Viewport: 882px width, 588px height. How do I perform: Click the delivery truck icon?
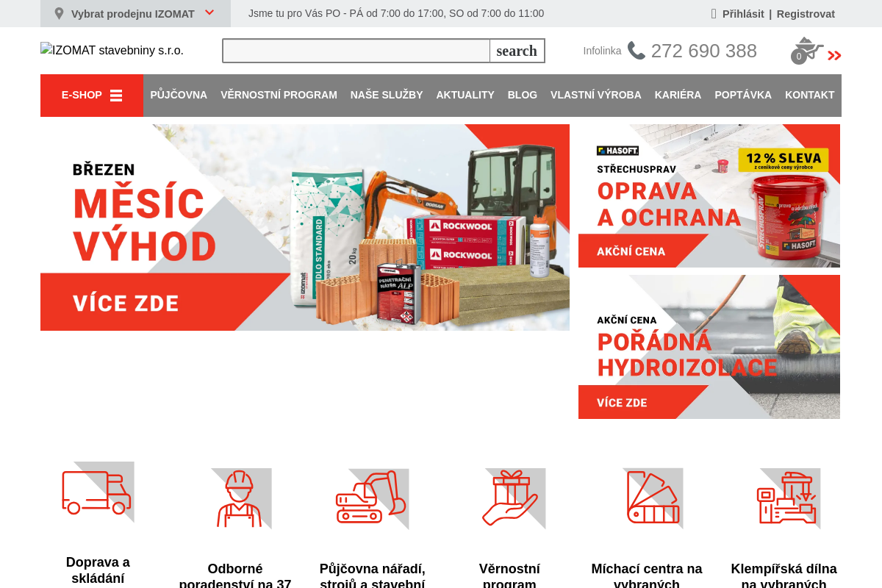(98, 492)
